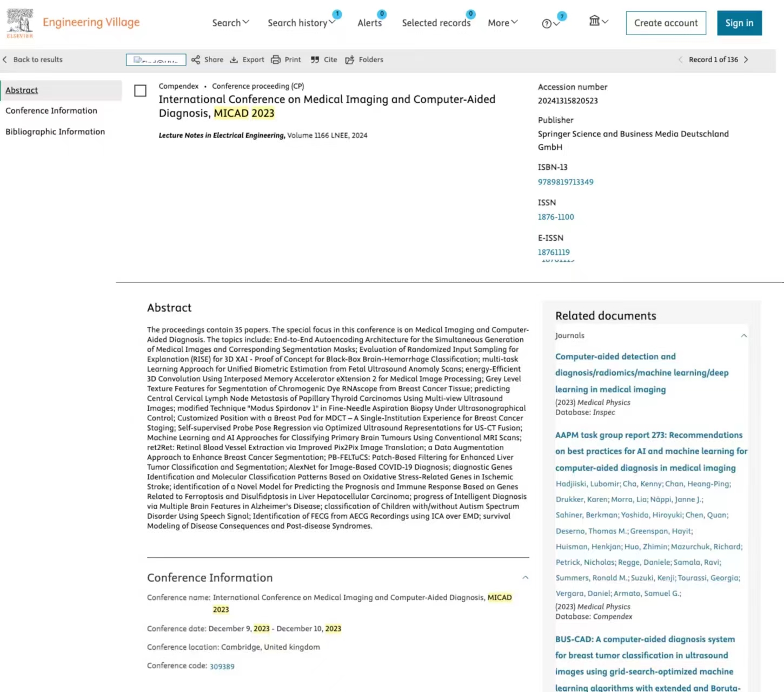Jump to Conference Information in sidebar
This screenshot has width=784, height=692.
pyautogui.click(x=51, y=110)
